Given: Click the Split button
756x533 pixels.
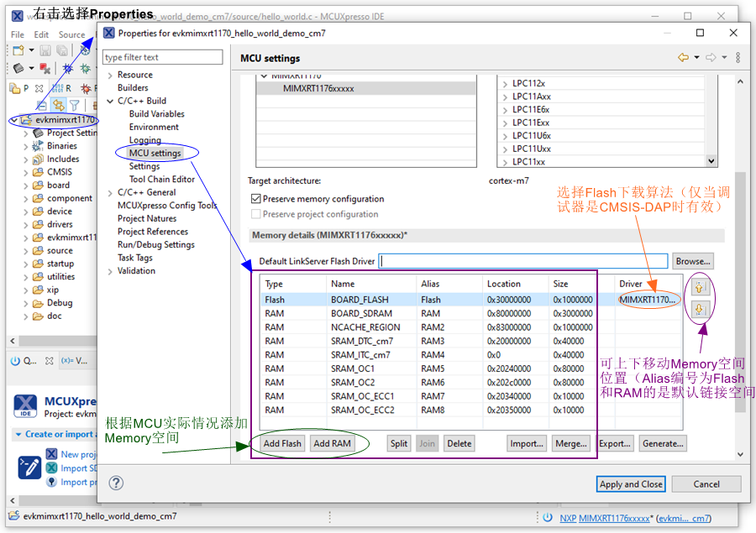Looking at the screenshot, I should [x=399, y=443].
